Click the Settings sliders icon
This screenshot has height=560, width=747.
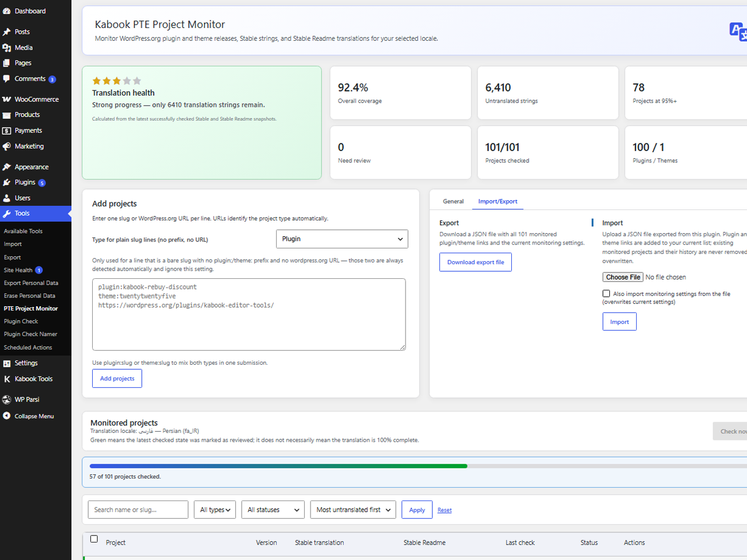6,363
